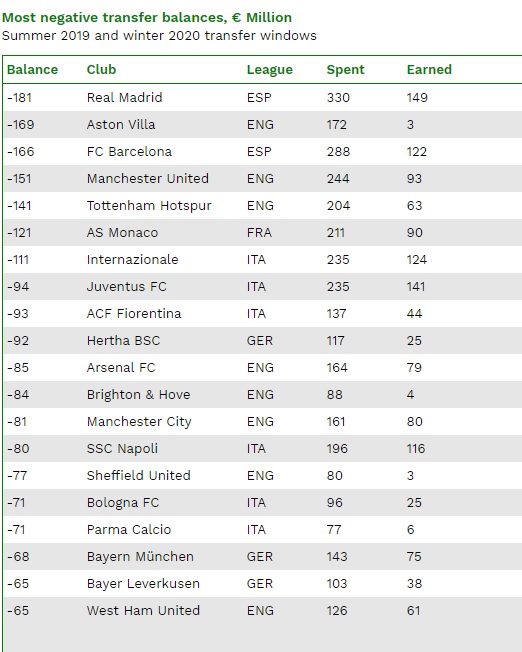Select Brighton & Hove in the list
This screenshot has width=522, height=652.
pos(139,395)
